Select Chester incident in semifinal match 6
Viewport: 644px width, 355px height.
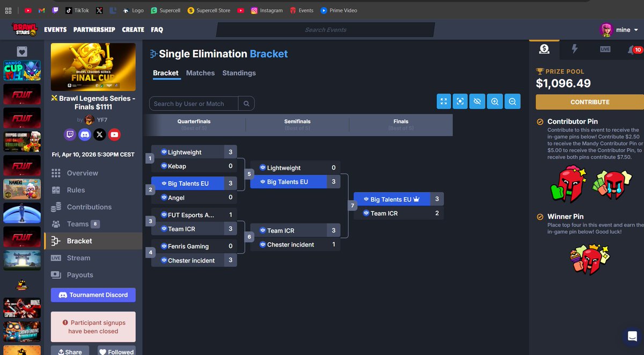click(x=295, y=244)
